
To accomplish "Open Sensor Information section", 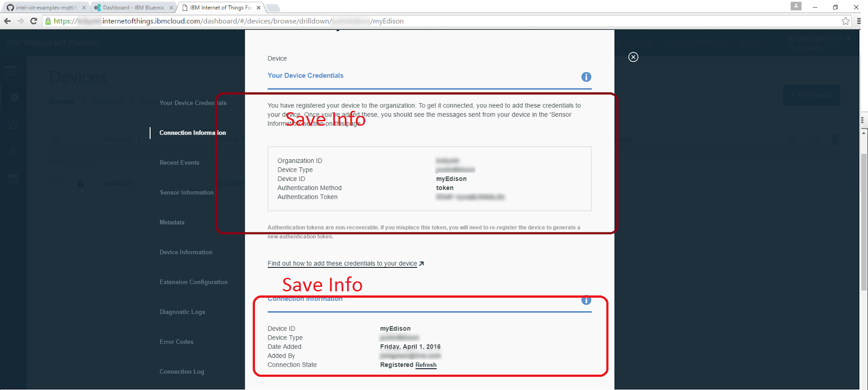I will tap(187, 192).
